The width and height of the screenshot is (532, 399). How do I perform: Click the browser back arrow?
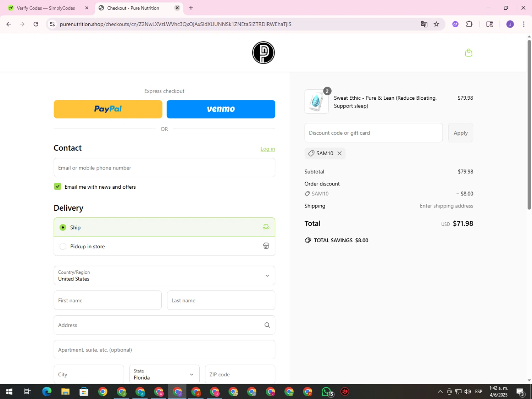pyautogui.click(x=9, y=24)
